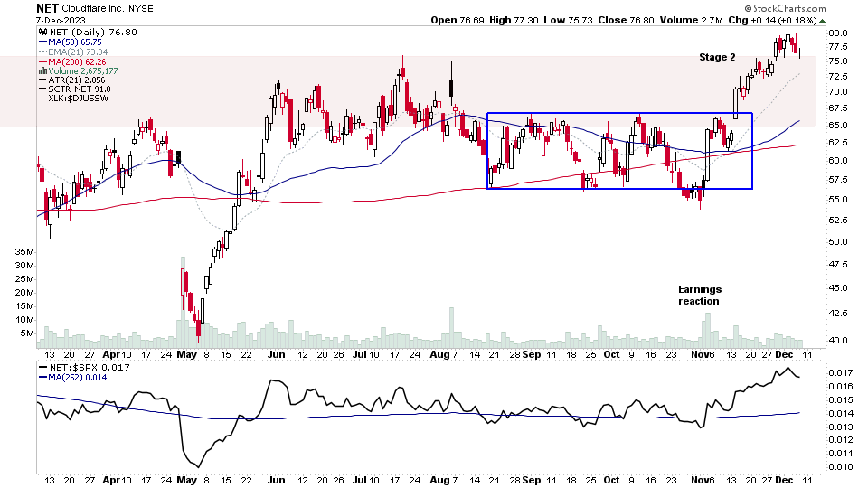Click the Stage 2 annotation text

[717, 57]
